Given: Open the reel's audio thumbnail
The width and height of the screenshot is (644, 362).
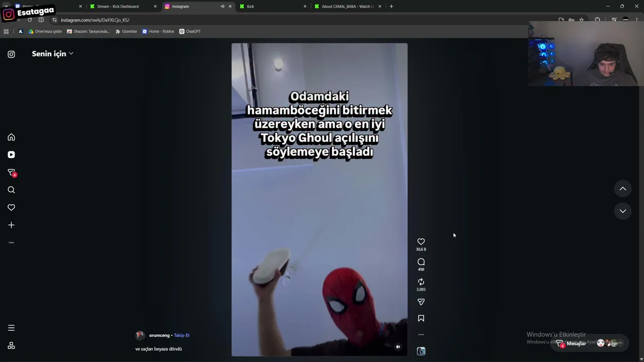Looking at the screenshot, I should pos(421,351).
